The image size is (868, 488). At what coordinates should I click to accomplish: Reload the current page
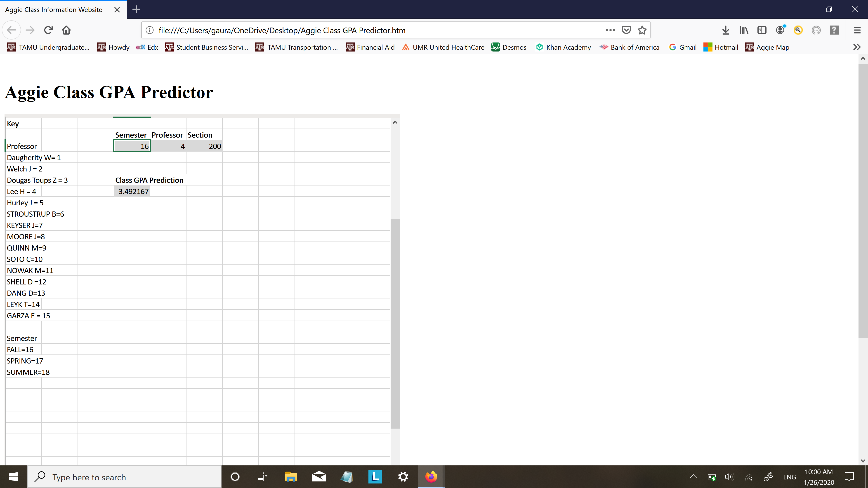(x=48, y=30)
